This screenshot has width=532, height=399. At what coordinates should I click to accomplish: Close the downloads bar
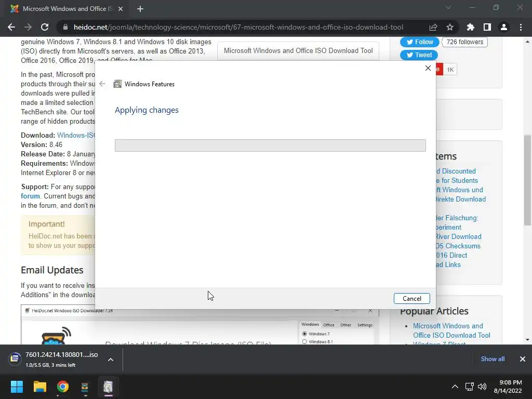click(523, 359)
